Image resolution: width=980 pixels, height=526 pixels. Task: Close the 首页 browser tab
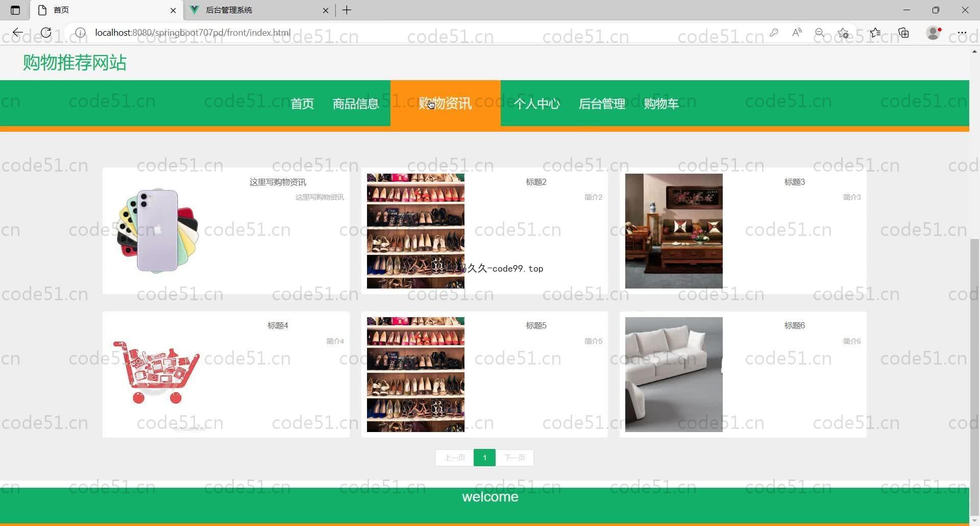(x=173, y=10)
